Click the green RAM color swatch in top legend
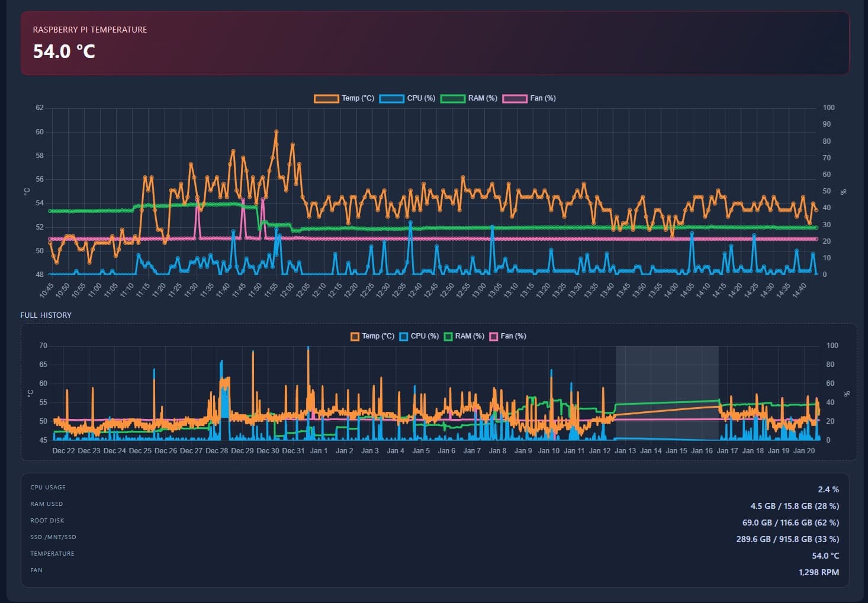868x603 pixels. click(454, 98)
